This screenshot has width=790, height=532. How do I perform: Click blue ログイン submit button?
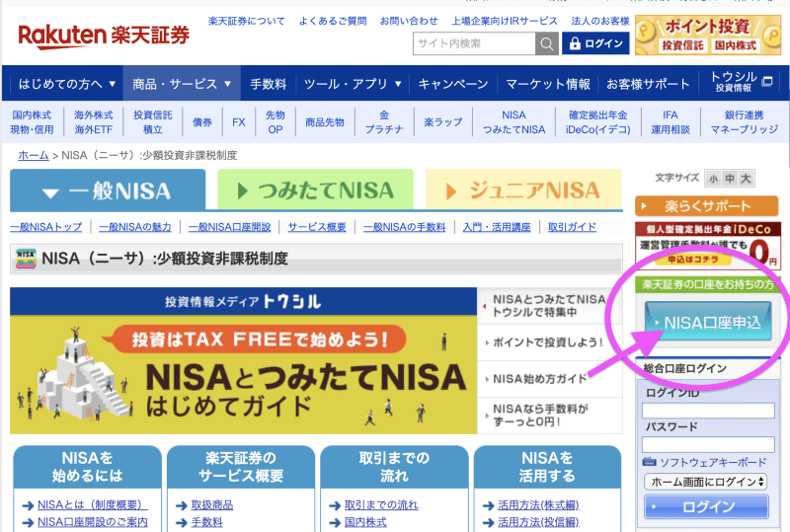706,506
